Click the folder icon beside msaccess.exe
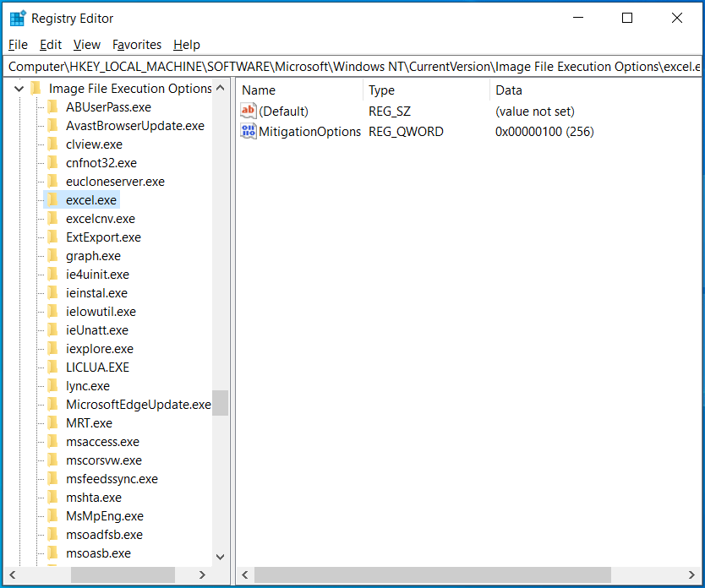705x588 pixels. (x=53, y=442)
